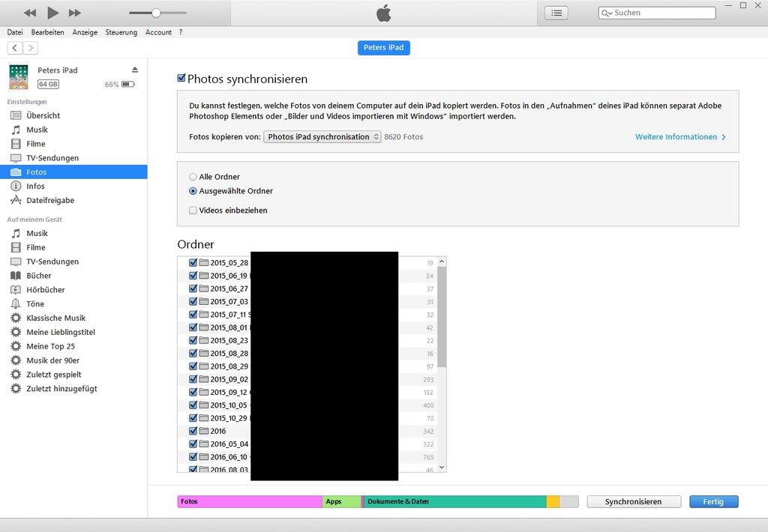The height and width of the screenshot is (532, 768).
Task: Adjust the volume slider knob
Action: (156, 13)
